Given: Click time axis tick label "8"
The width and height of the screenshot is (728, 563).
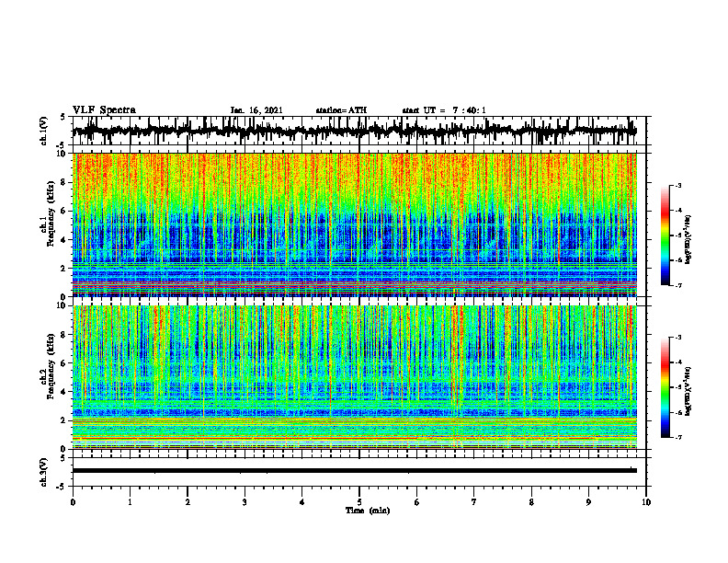Looking at the screenshot, I should 531,502.
